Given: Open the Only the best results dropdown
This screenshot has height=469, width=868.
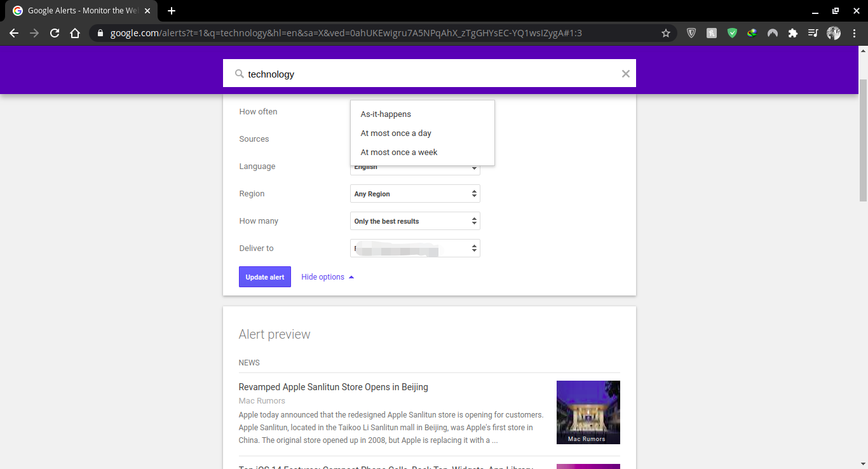Looking at the screenshot, I should 415,221.
